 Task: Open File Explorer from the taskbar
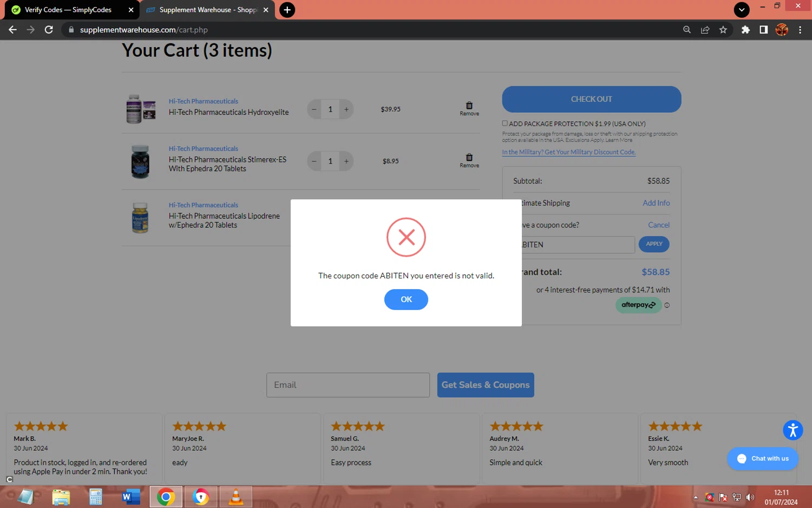pyautogui.click(x=61, y=497)
